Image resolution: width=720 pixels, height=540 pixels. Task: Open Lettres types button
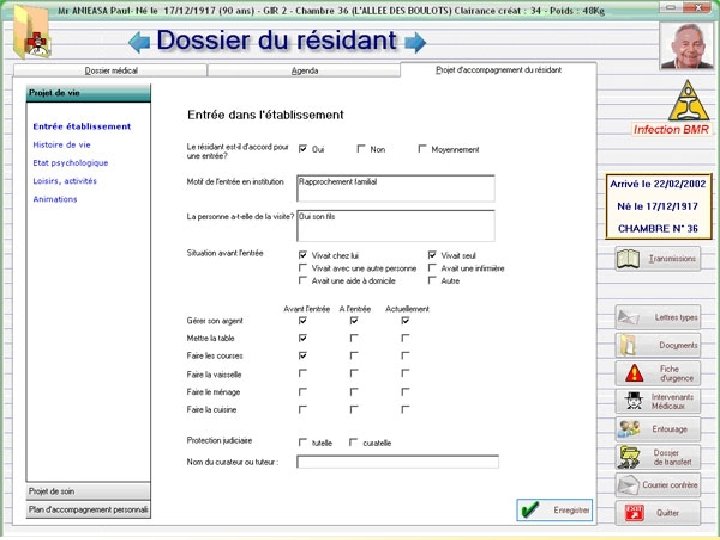click(658, 317)
